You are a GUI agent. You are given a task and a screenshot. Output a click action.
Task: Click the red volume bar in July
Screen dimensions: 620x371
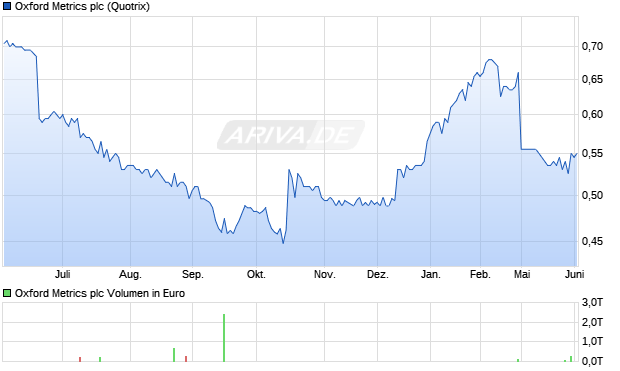pyautogui.click(x=80, y=359)
